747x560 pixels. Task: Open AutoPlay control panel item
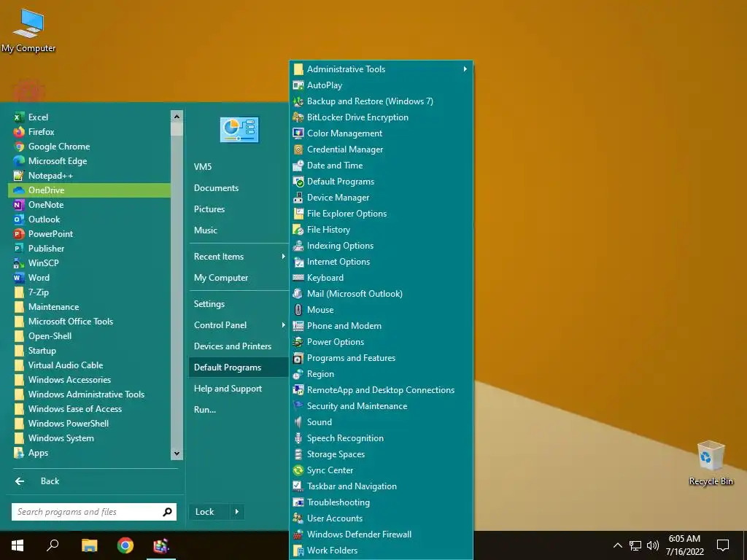pos(381,85)
